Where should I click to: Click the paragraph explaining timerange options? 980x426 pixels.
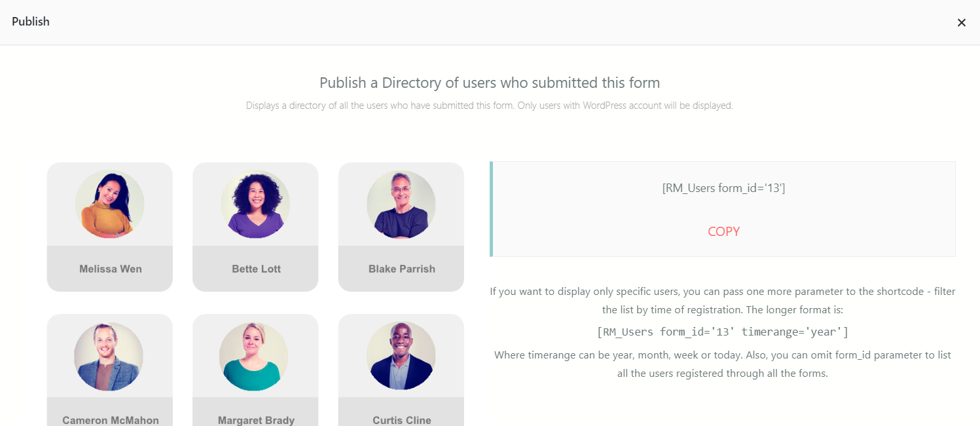(723, 364)
